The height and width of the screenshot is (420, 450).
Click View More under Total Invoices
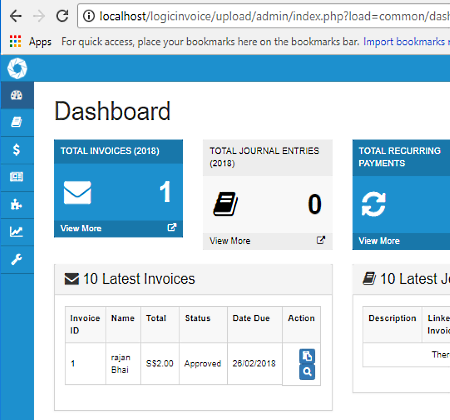[81, 228]
